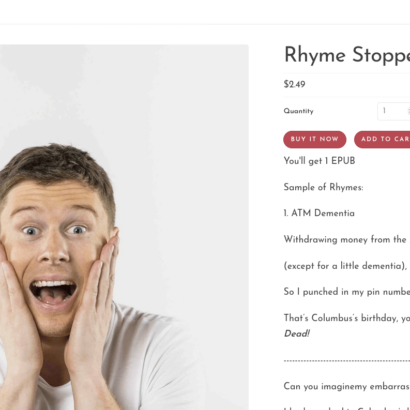The image size is (410, 410).
Task: Click the So I punched in my pin line
Action: (x=347, y=292)
